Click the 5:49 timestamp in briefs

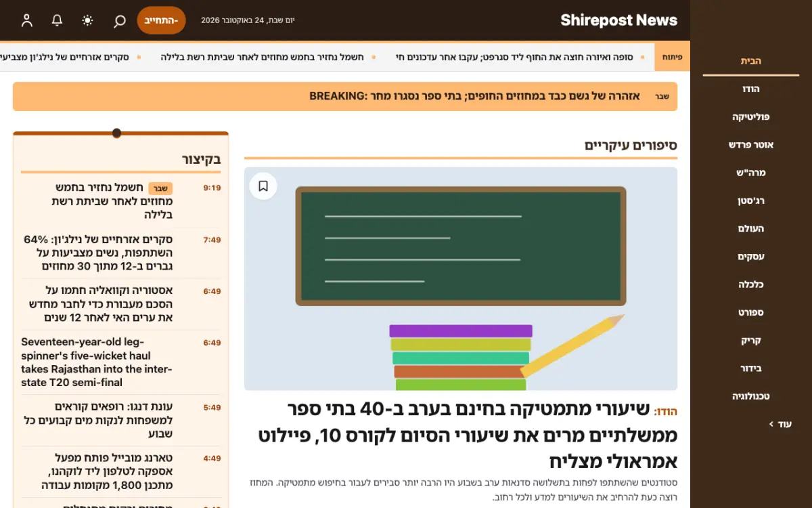(x=212, y=408)
